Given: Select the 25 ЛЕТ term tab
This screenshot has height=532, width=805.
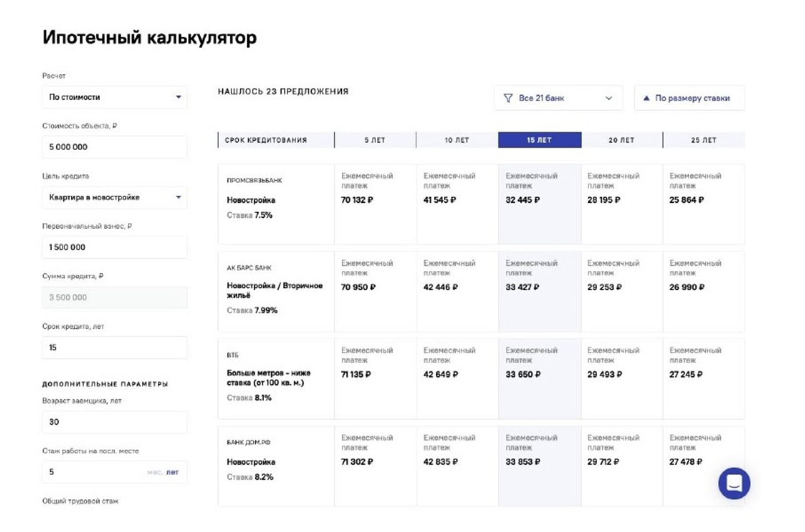Looking at the screenshot, I should tap(704, 140).
